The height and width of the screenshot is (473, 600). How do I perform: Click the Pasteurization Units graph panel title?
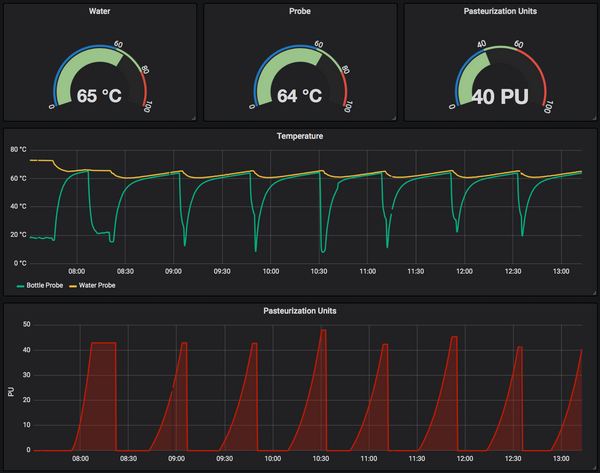300,311
